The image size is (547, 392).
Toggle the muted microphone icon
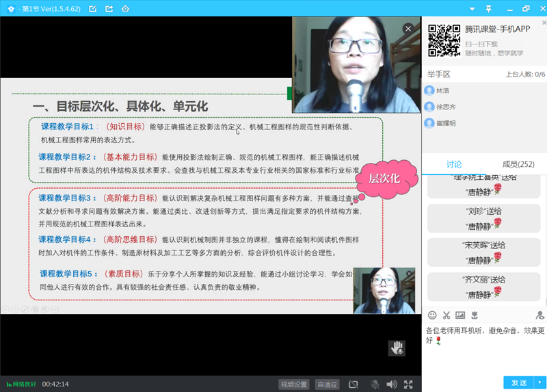(375, 384)
